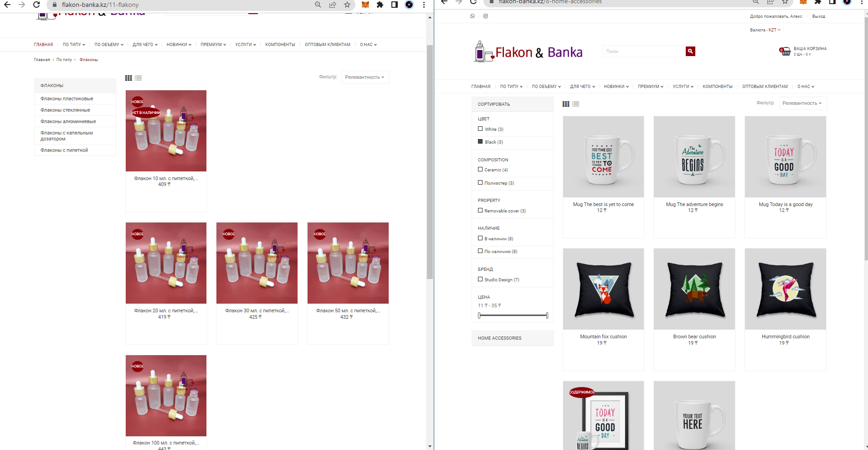
Task: Reload the flakon-banka.kz/11-flakony page
Action: click(36, 5)
